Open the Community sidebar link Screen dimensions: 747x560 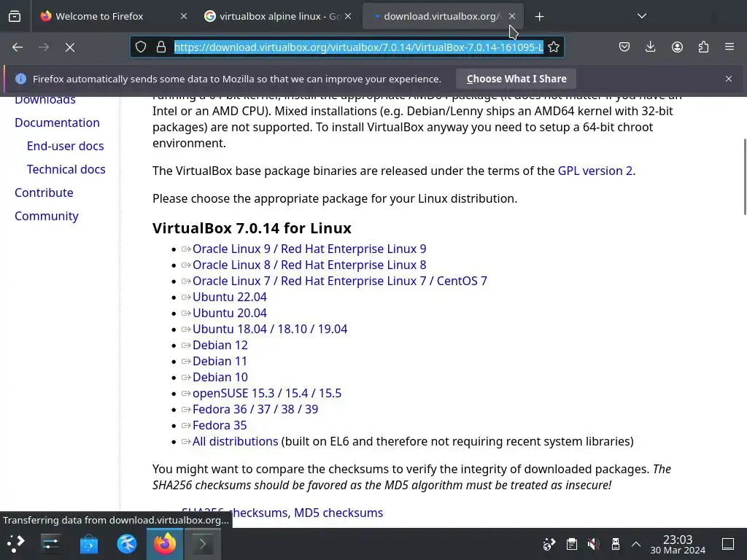(x=47, y=216)
